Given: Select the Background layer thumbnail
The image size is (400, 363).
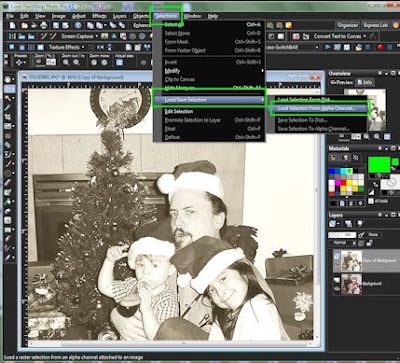Looking at the screenshot, I should [351, 284].
